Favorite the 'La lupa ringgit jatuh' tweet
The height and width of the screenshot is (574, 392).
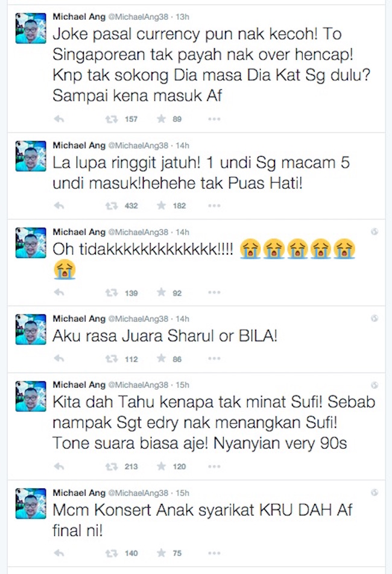pyautogui.click(x=162, y=206)
